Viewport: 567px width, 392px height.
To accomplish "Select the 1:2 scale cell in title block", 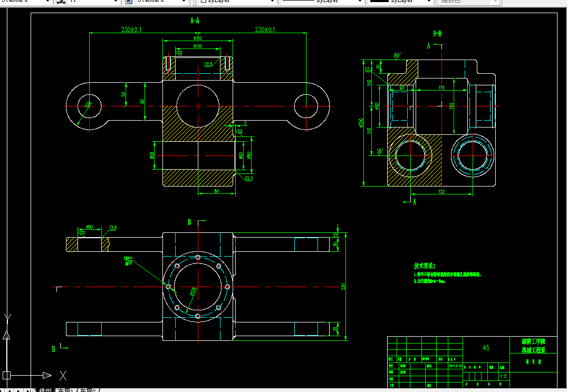I will click(503, 377).
